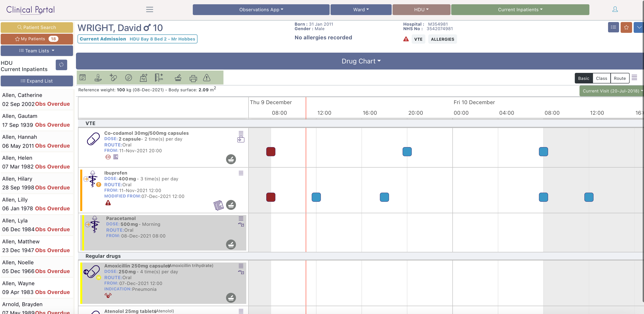Click the drug calendar icon in toolbar
This screenshot has width=644, height=314.
83,78
